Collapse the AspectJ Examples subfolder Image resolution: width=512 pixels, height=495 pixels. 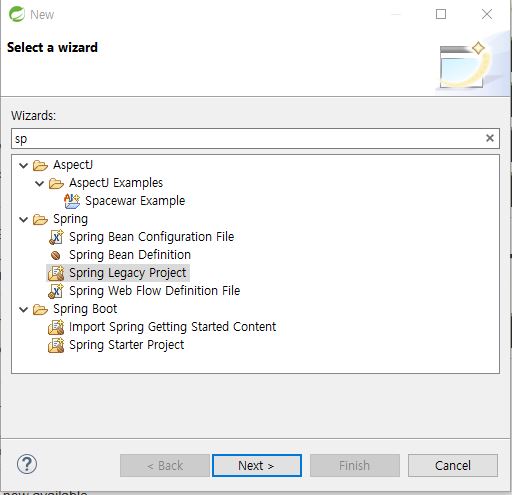[x=39, y=183]
